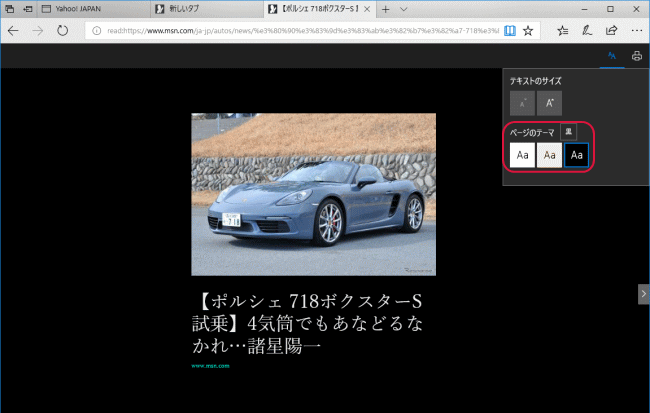
Task: Open the tabs set aside icon
Action: pos(9,9)
